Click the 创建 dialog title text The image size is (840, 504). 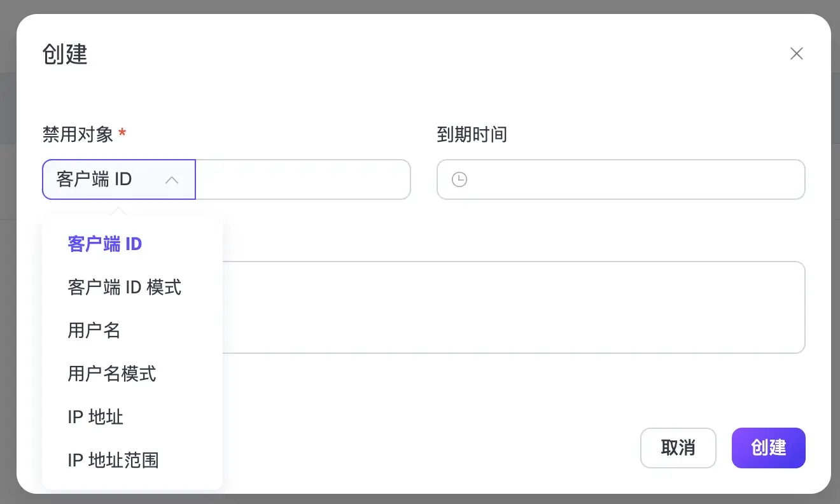[x=64, y=55]
